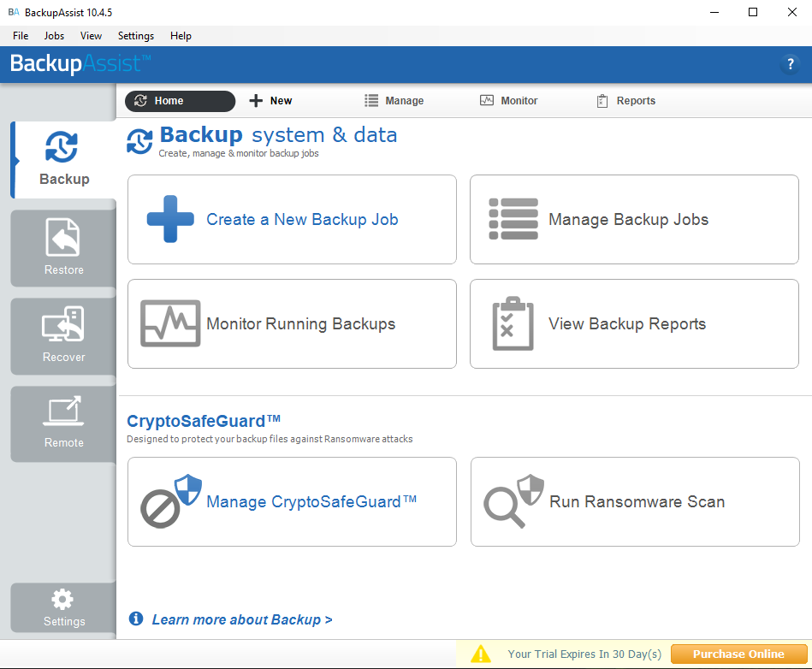Open Settings gear in sidebar
Viewport: 812px width, 669px height.
(63, 607)
